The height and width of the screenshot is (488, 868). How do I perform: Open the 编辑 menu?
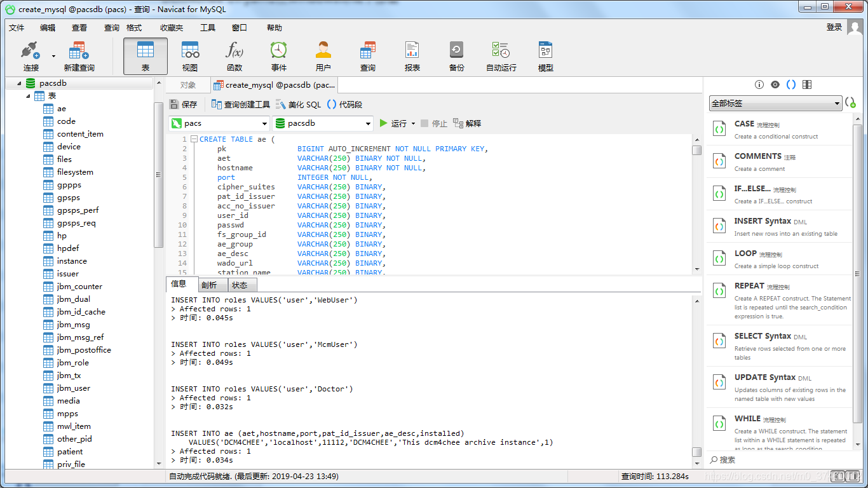[x=48, y=27]
